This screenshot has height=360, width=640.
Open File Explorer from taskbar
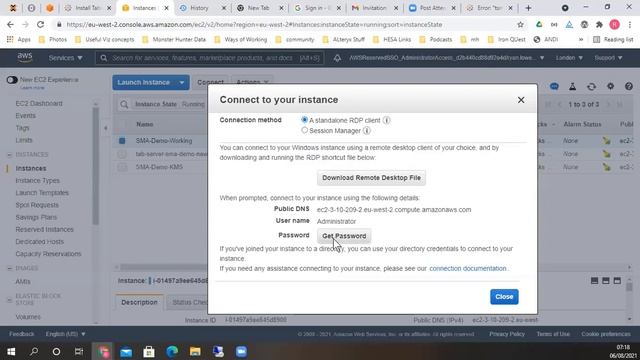[x=195, y=351]
